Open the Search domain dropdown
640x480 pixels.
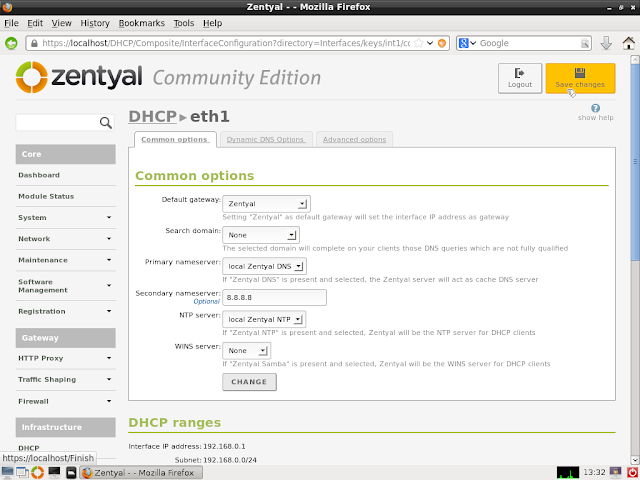(x=261, y=235)
